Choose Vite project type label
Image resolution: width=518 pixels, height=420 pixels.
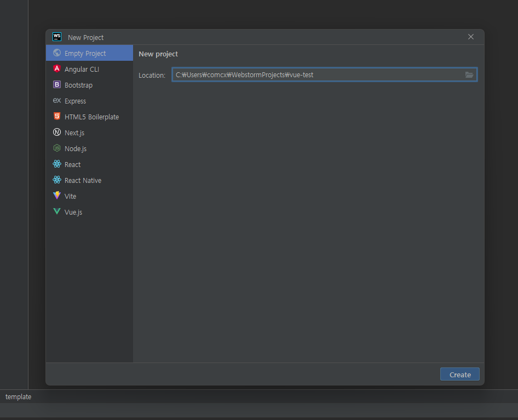click(71, 196)
